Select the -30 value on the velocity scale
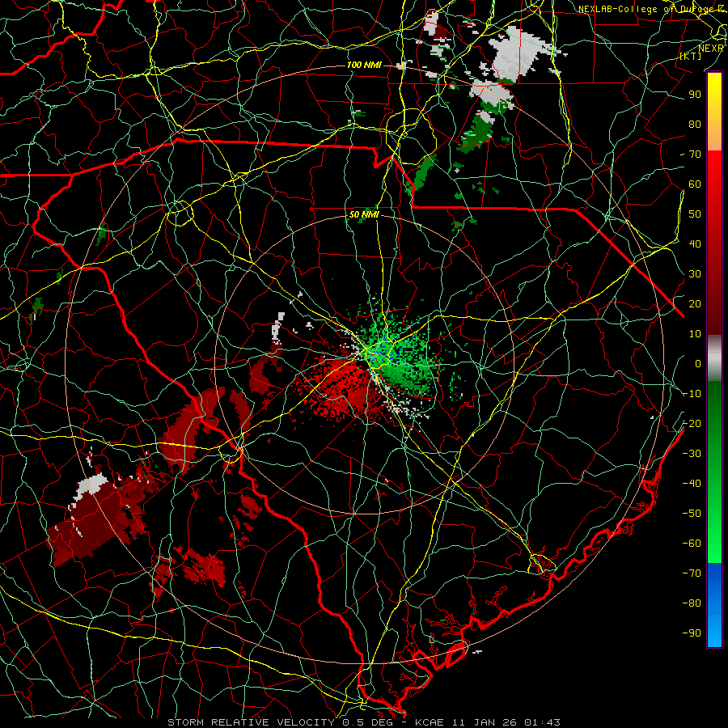This screenshot has width=728, height=728. click(x=692, y=454)
